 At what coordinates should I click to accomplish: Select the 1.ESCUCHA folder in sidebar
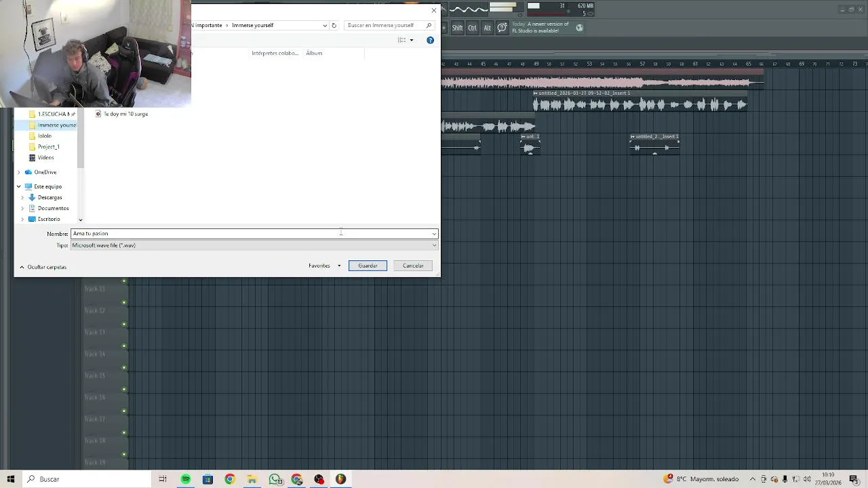pyautogui.click(x=52, y=114)
